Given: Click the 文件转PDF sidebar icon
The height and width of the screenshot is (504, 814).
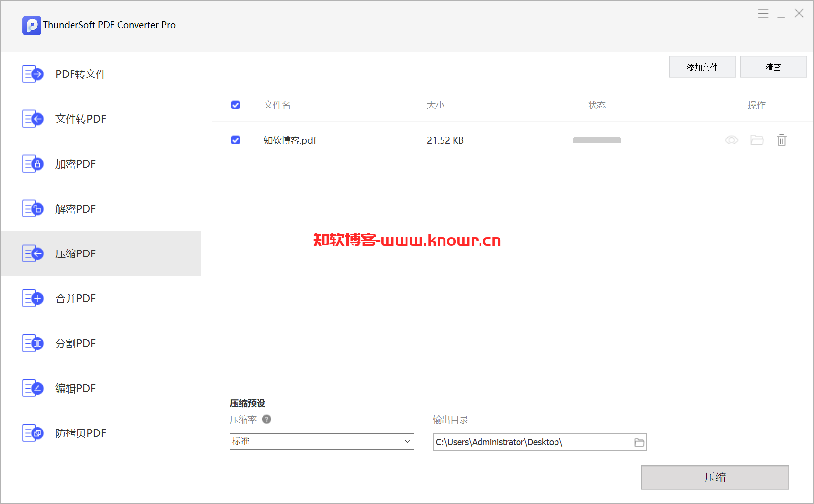Looking at the screenshot, I should [33, 119].
